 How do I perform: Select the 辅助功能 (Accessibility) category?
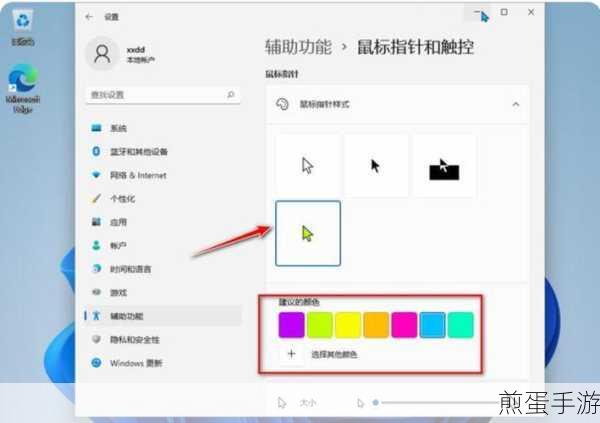163,316
